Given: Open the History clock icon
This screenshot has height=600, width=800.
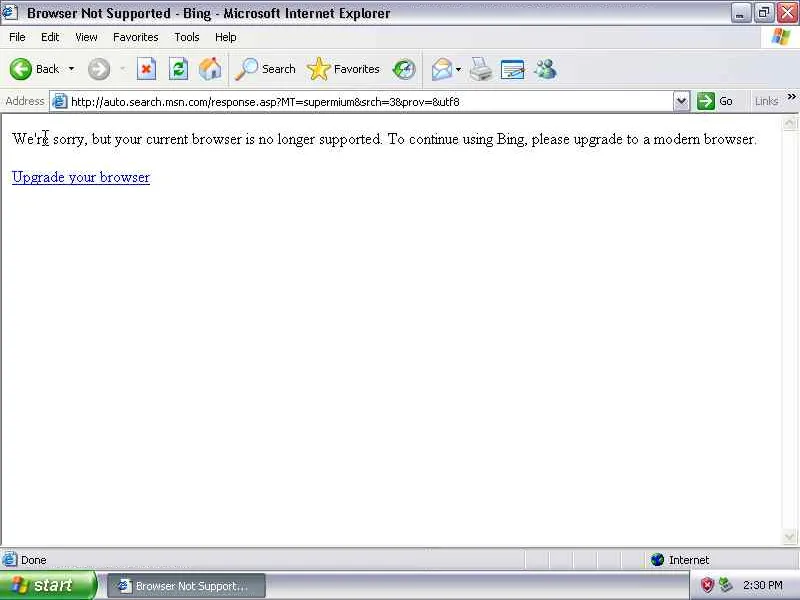Looking at the screenshot, I should pyautogui.click(x=404, y=69).
